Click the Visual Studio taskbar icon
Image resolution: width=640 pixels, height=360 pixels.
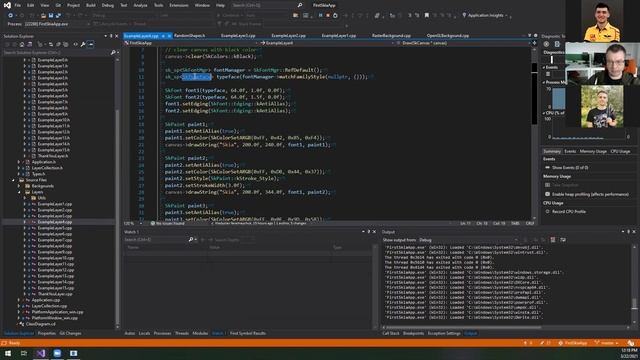point(40,353)
